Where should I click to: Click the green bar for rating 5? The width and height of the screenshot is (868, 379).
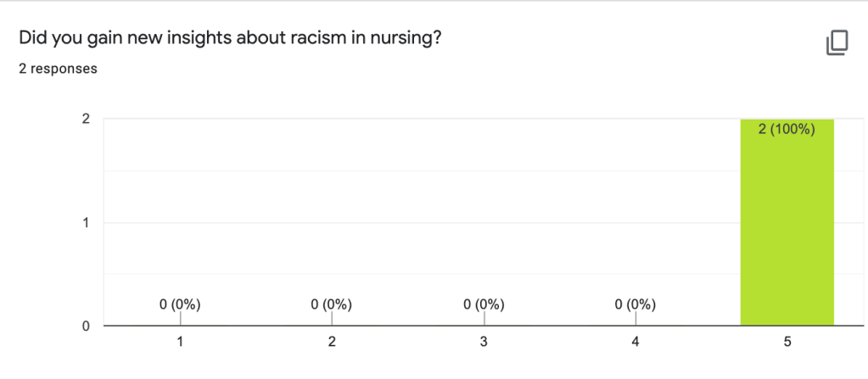[787, 229]
